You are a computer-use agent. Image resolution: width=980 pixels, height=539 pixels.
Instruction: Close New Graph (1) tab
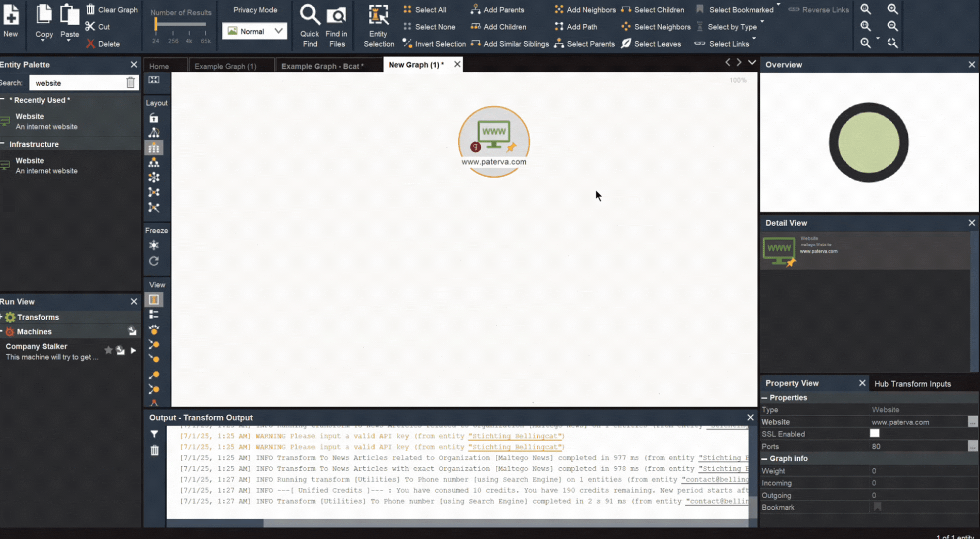pos(457,64)
